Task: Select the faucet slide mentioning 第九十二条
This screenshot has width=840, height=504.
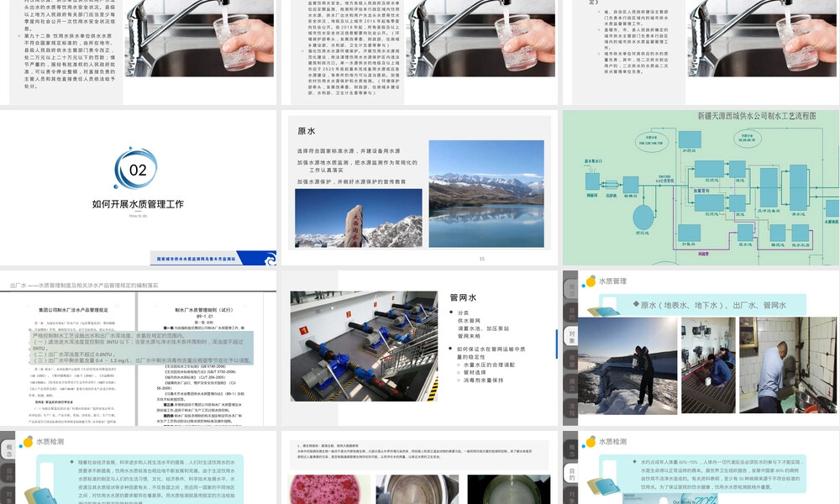Action: click(x=139, y=52)
